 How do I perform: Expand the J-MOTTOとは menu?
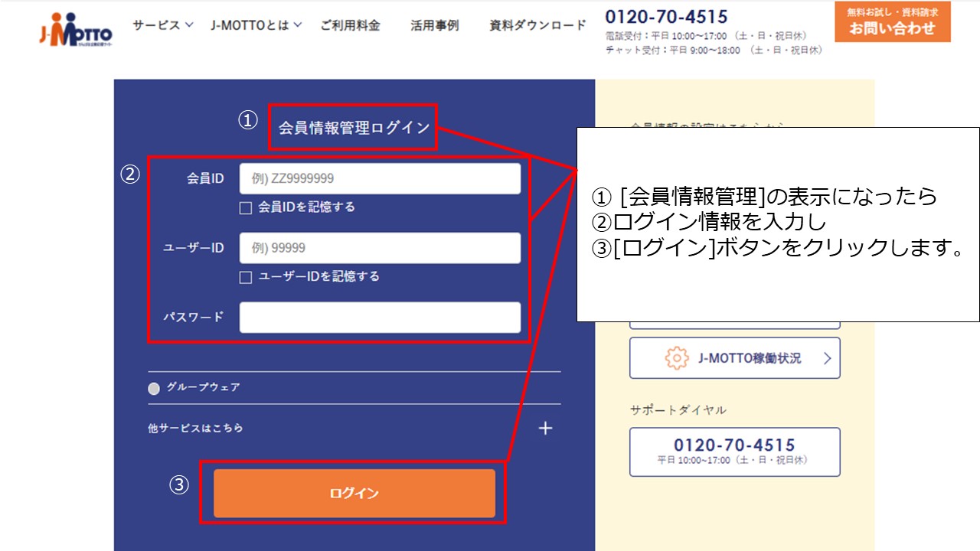(x=256, y=25)
